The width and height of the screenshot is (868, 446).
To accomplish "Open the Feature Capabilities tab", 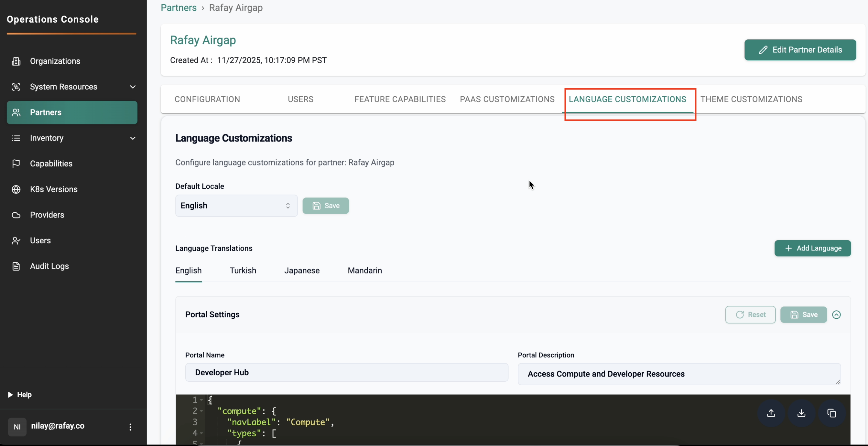I will click(x=400, y=99).
